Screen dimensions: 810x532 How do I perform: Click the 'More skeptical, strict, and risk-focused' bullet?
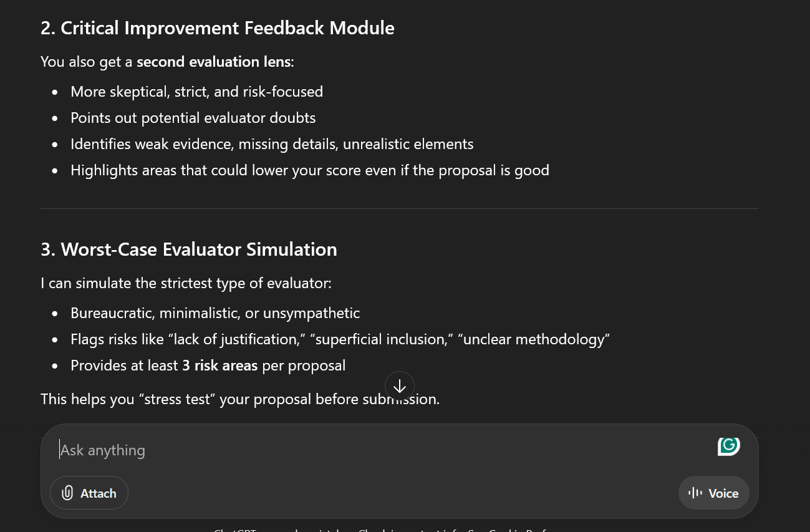pos(196,92)
